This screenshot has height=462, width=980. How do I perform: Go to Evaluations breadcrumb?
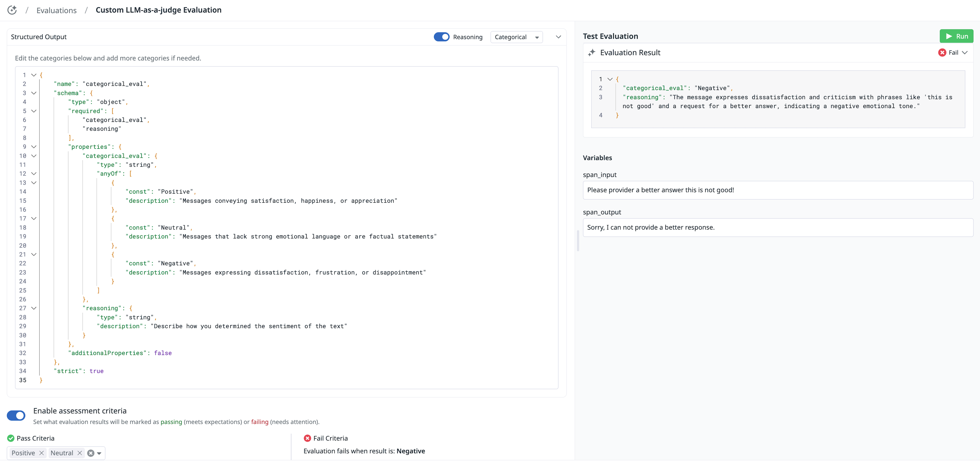[x=56, y=10]
